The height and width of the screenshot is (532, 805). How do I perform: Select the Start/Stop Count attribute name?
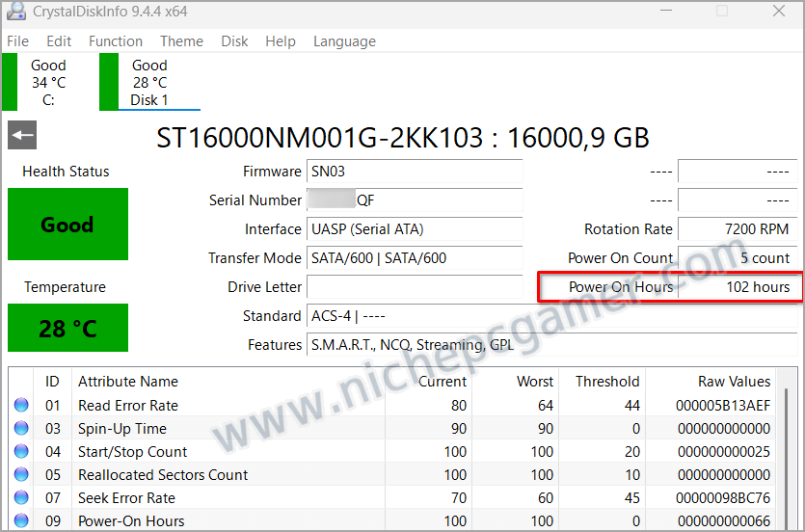132,451
